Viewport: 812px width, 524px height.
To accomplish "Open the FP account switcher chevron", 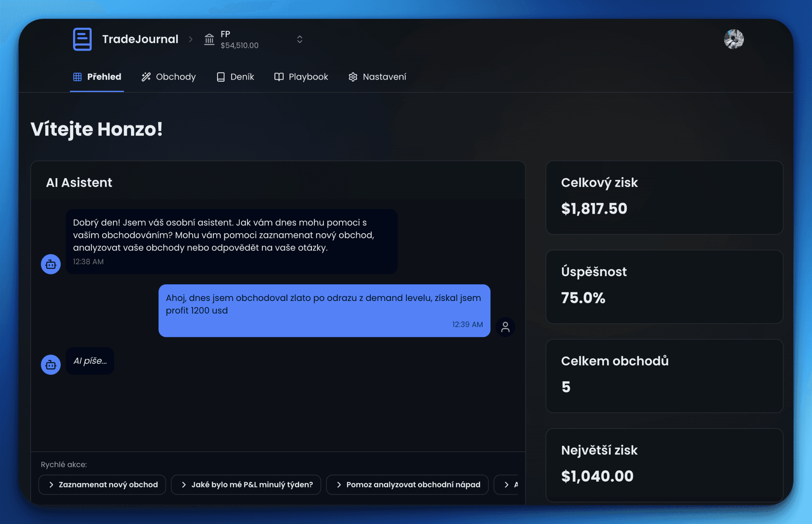I will tap(300, 39).
